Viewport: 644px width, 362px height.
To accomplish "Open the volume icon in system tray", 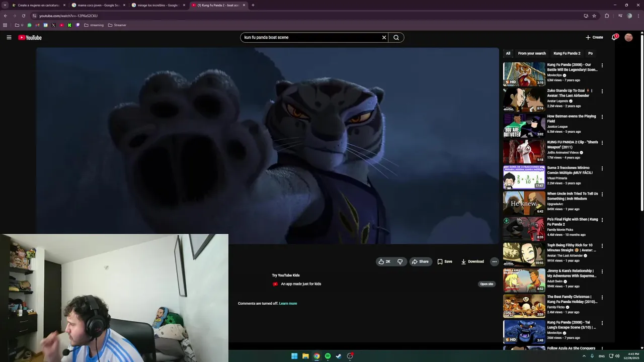I will coord(617,356).
